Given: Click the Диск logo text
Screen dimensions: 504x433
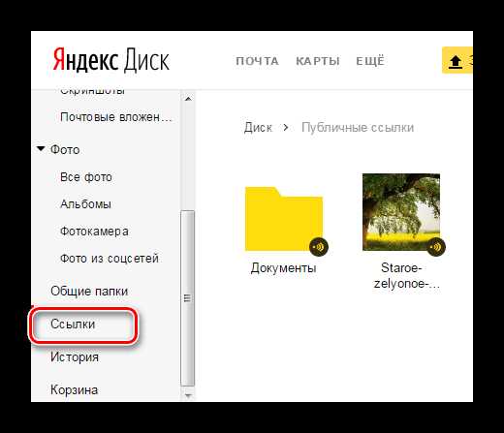Looking at the screenshot, I should [147, 60].
